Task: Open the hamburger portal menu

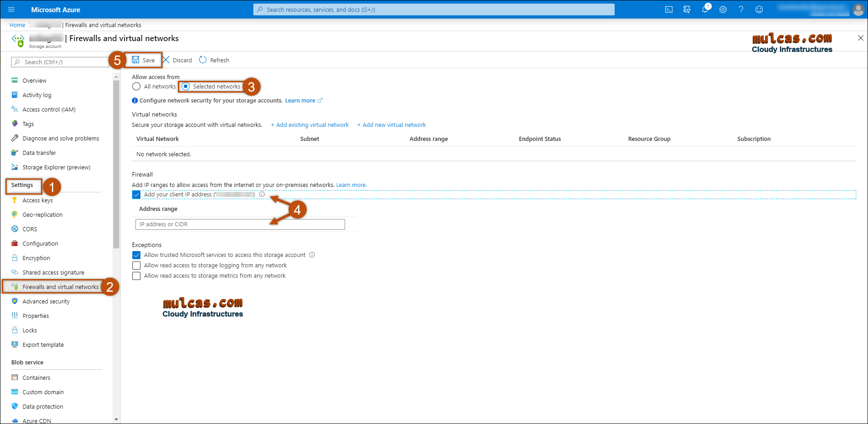Action: click(11, 9)
